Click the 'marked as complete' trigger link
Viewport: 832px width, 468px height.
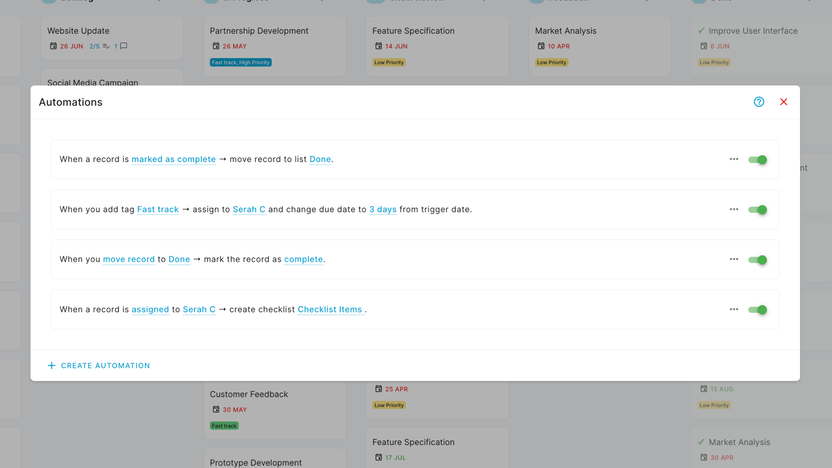coord(174,159)
